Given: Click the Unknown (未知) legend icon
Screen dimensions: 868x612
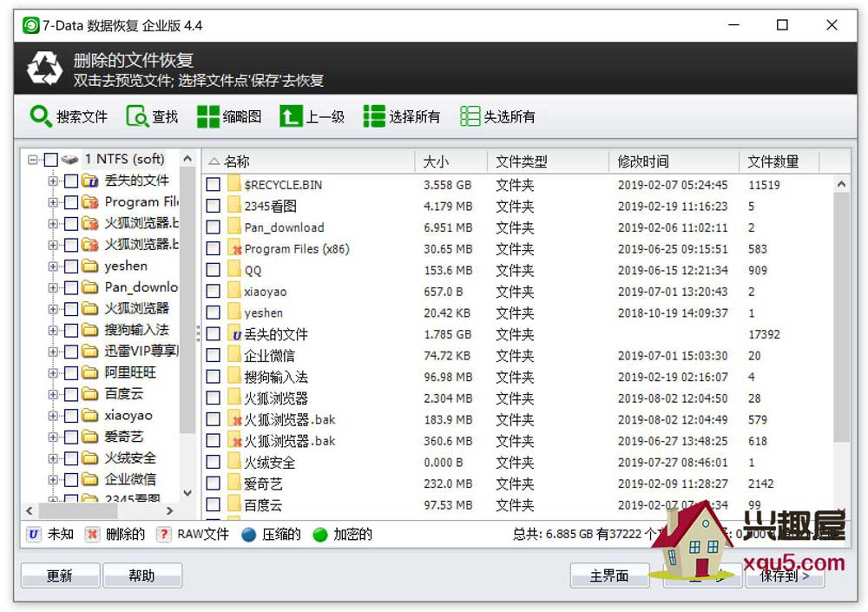Looking at the screenshot, I should [33, 535].
